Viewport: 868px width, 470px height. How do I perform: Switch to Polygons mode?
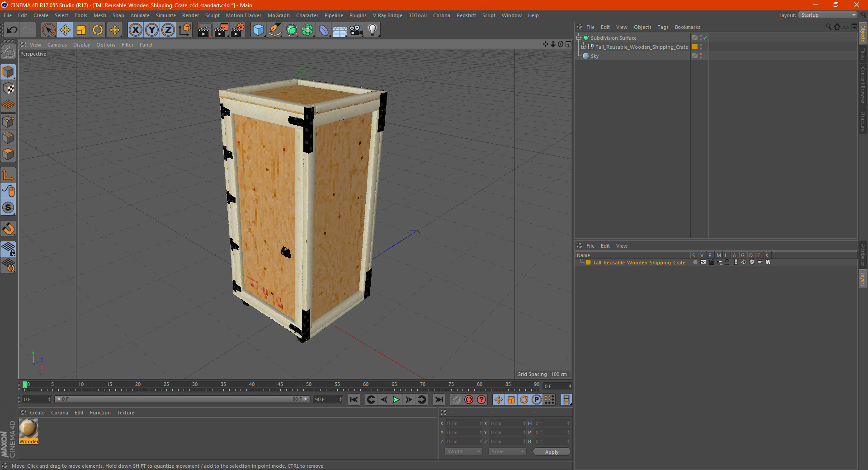9,154
